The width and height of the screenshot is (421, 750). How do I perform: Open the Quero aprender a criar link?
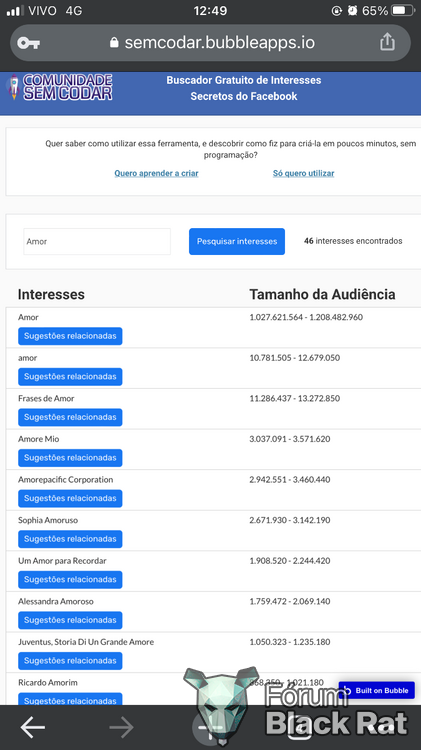coord(156,173)
